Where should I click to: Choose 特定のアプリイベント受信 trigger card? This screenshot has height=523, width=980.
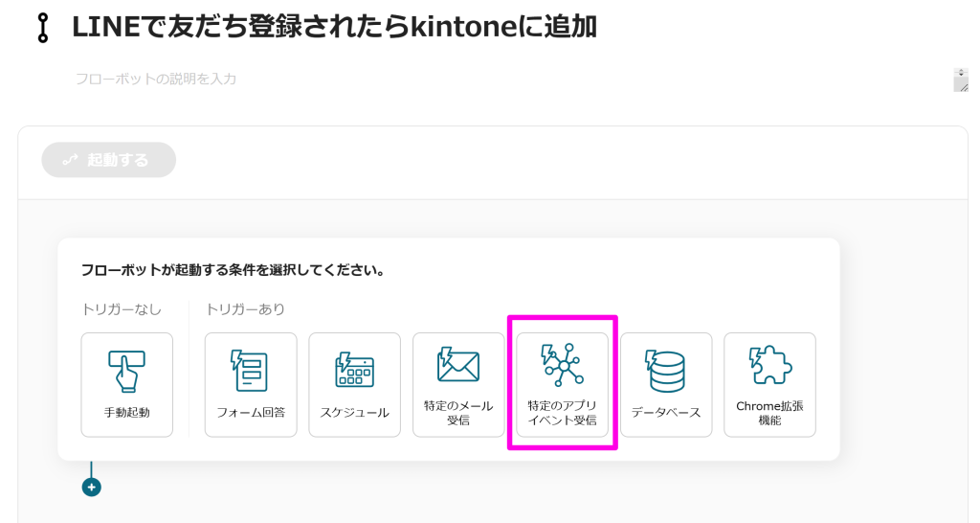coord(562,385)
